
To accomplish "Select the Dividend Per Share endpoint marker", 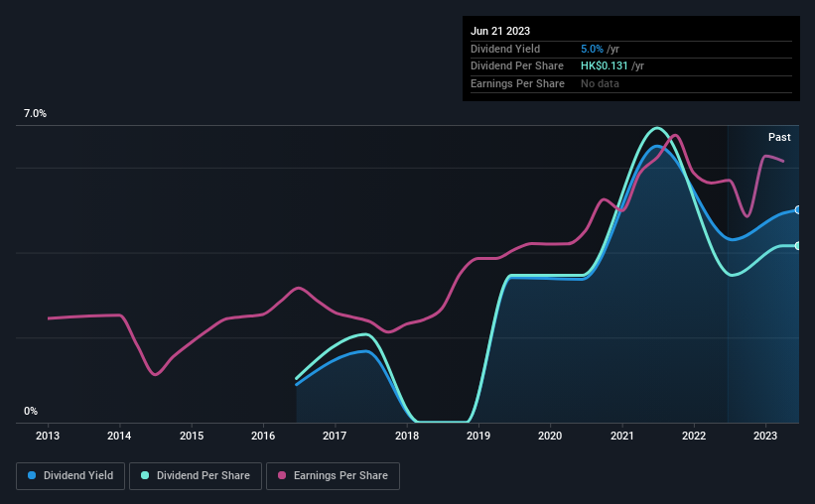I will [798, 246].
